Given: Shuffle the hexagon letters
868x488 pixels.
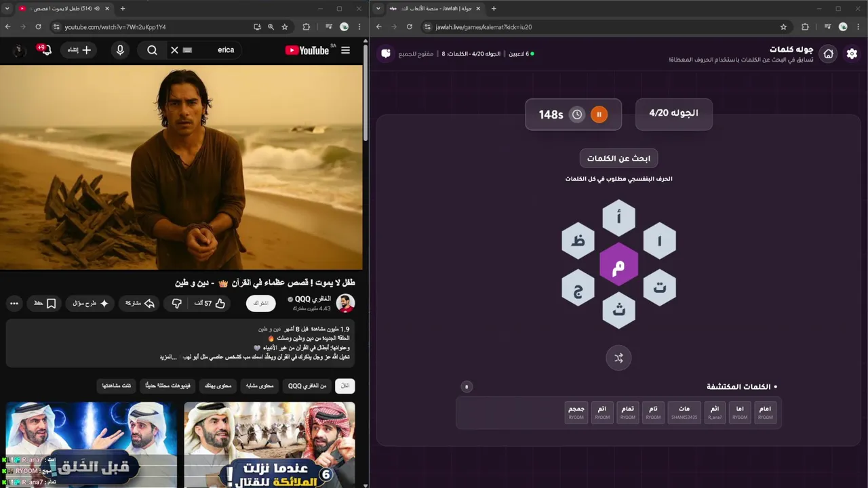Looking at the screenshot, I should tap(618, 358).
